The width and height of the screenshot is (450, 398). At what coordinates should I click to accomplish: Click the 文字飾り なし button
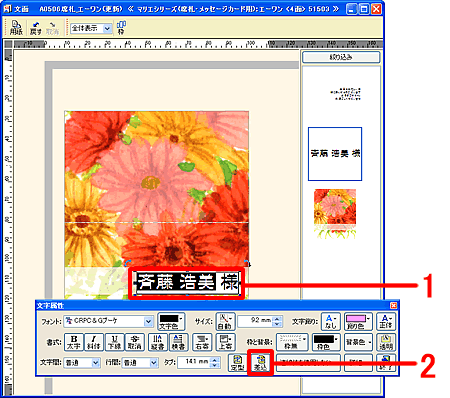tap(330, 321)
